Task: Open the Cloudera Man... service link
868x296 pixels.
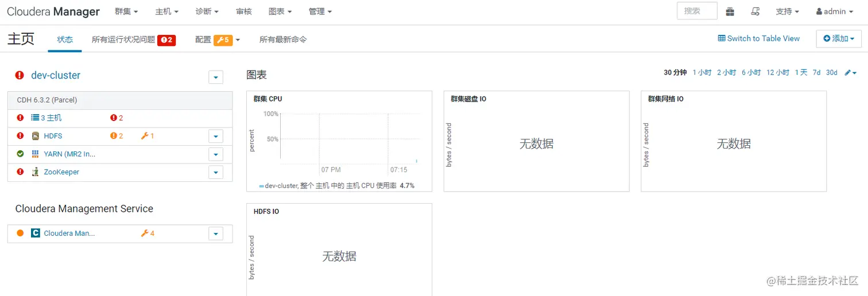Action: point(69,233)
